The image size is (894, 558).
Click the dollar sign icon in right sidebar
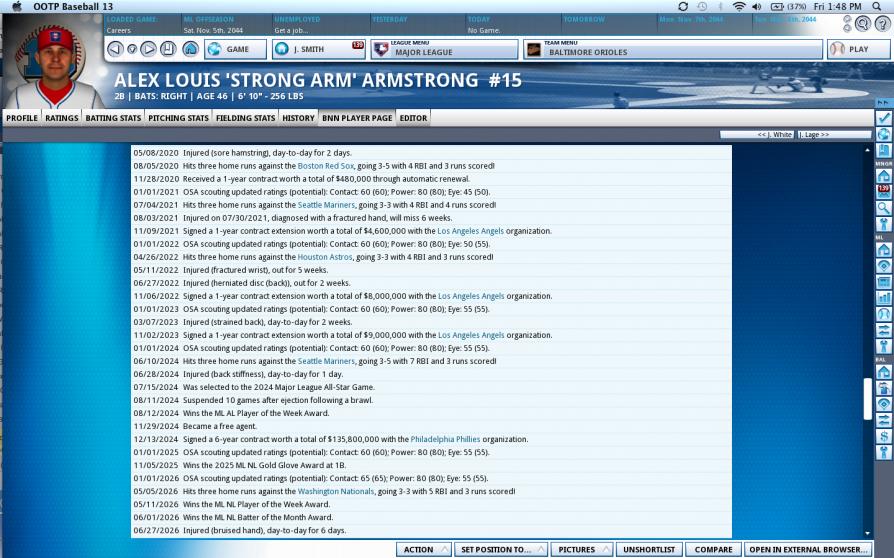[x=883, y=436]
